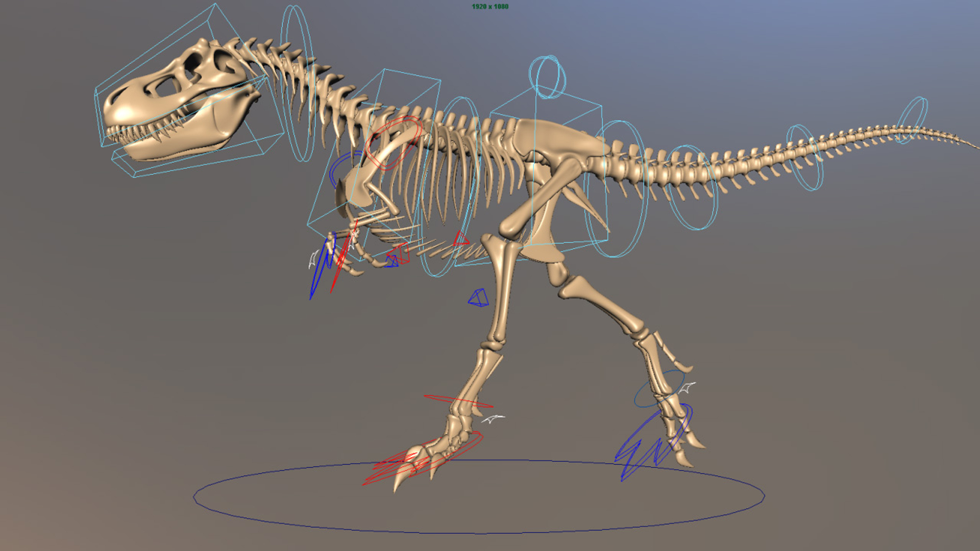Select the tail base ring control behind pelvis
The height and width of the screenshot is (551, 980).
point(617,189)
